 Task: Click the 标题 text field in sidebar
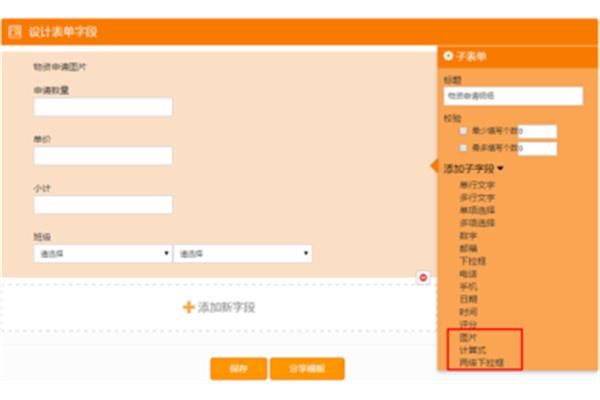[x=513, y=96]
